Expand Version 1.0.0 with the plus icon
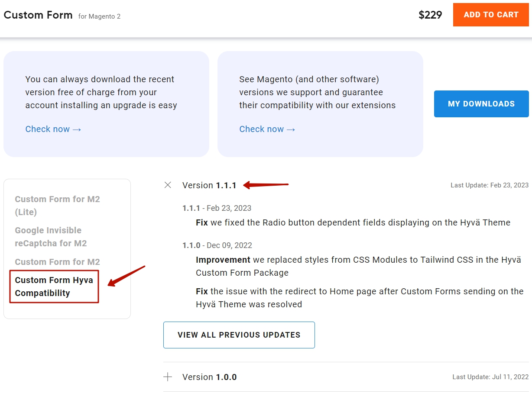 tap(168, 377)
